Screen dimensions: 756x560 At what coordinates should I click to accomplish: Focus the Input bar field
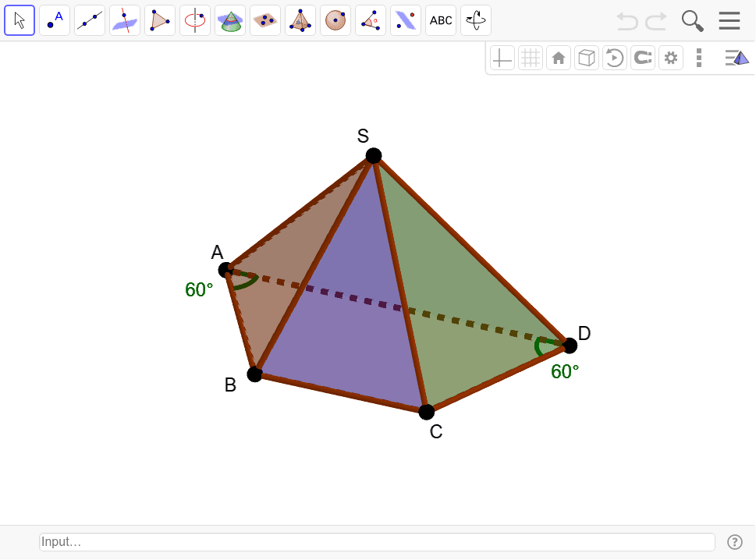coord(377,542)
